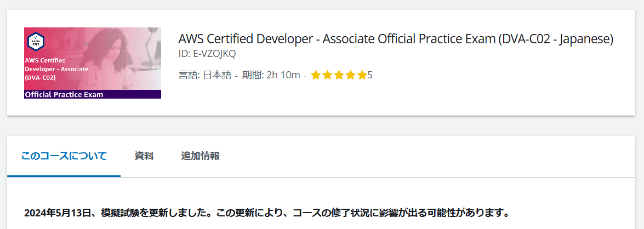This screenshot has height=229, width=644.
Task: Open the このコースについて tab
Action: (64, 156)
